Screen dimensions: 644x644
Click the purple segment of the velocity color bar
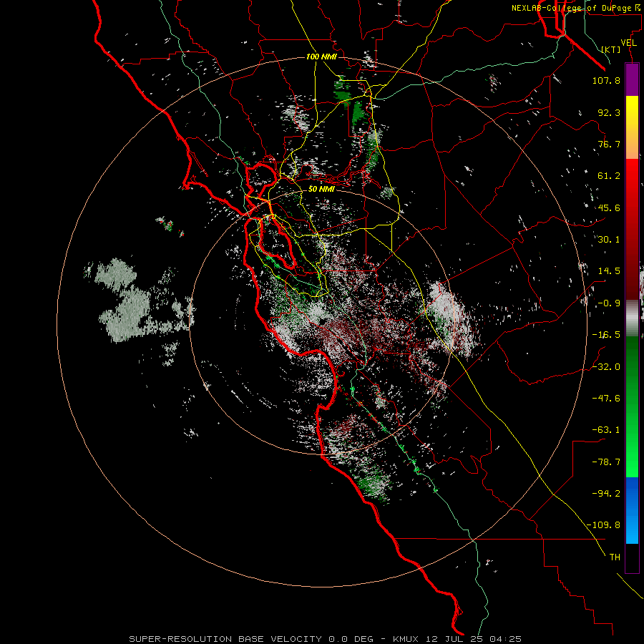click(x=632, y=79)
